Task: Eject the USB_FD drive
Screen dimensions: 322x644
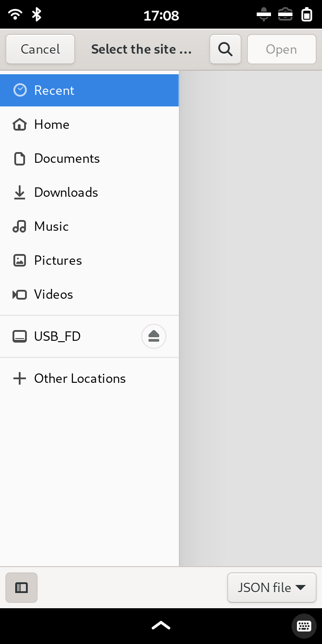Action: [154, 336]
